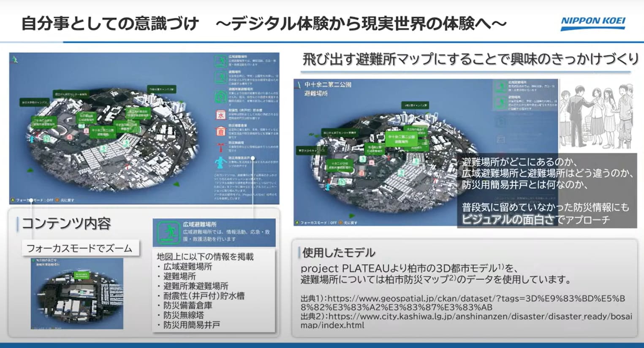
Task: Click the 広域避難場所 list item
Action: [187, 267]
